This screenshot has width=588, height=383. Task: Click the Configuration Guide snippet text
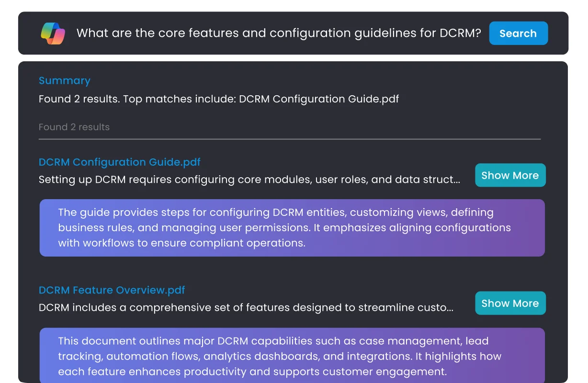249,180
